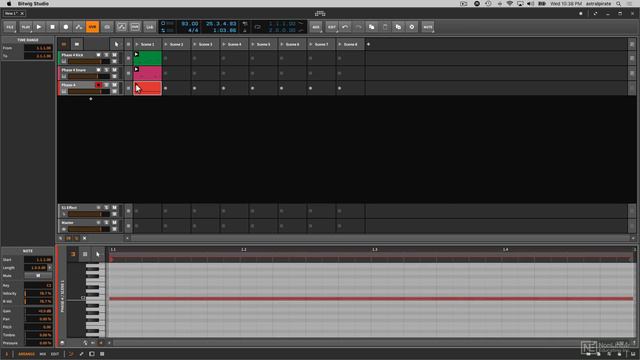
Task: Switch to the EDIT view tab
Action: click(x=55, y=354)
